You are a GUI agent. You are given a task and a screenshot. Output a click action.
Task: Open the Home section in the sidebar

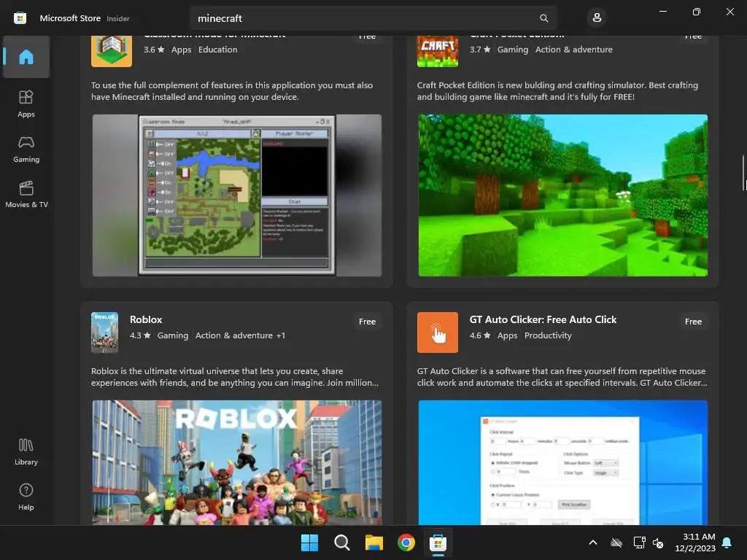click(26, 57)
